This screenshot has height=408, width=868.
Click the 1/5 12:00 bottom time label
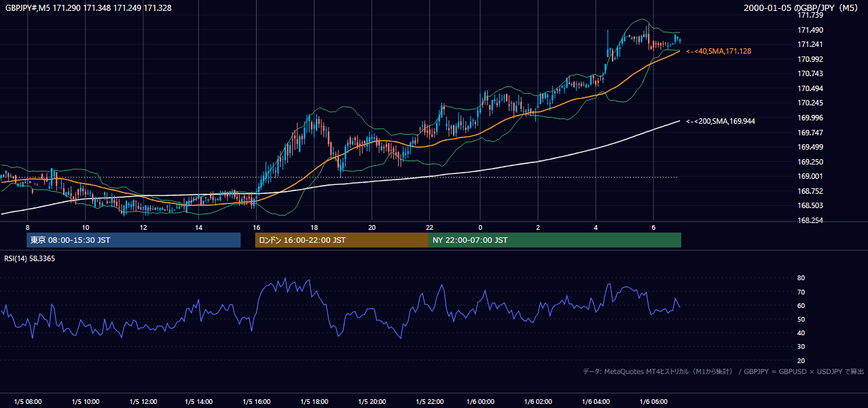tap(143, 402)
